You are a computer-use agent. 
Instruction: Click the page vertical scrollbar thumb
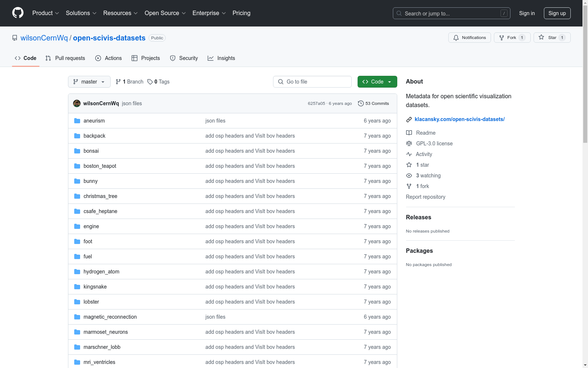pos(585,74)
